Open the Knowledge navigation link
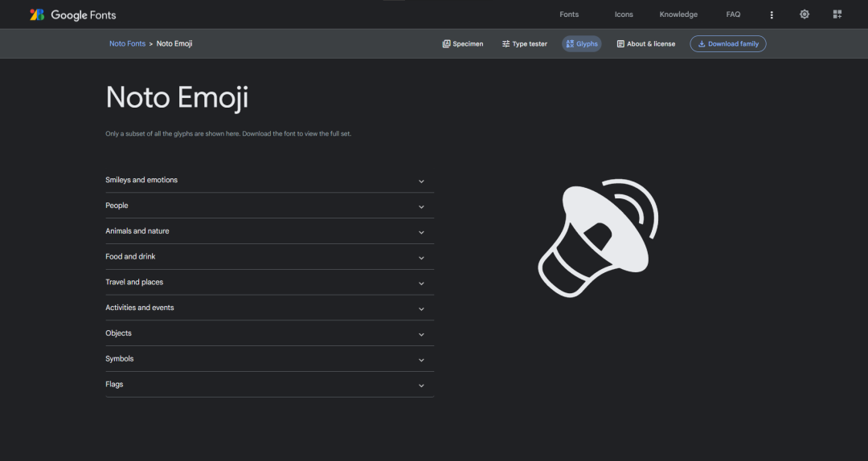Image resolution: width=868 pixels, height=461 pixels. [678, 14]
